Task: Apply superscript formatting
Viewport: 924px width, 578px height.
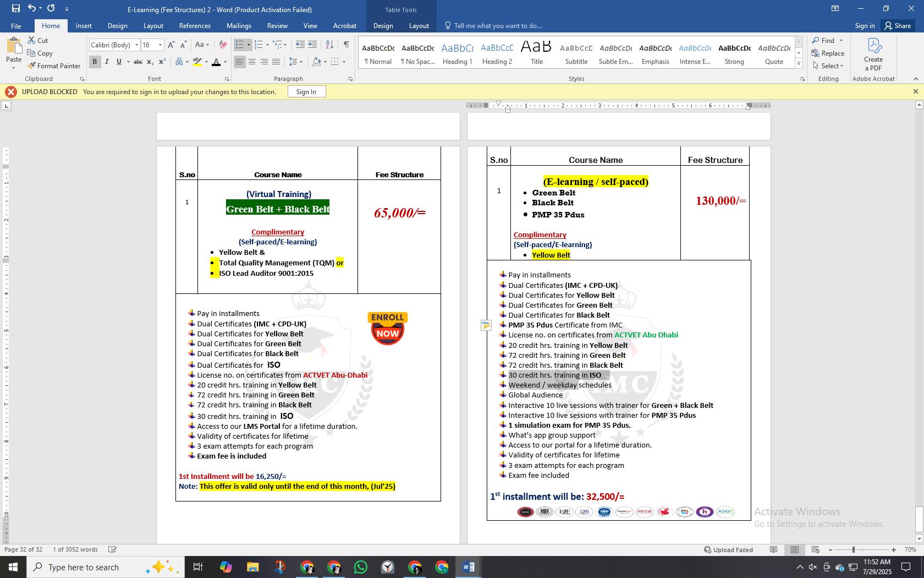Action: [162, 62]
